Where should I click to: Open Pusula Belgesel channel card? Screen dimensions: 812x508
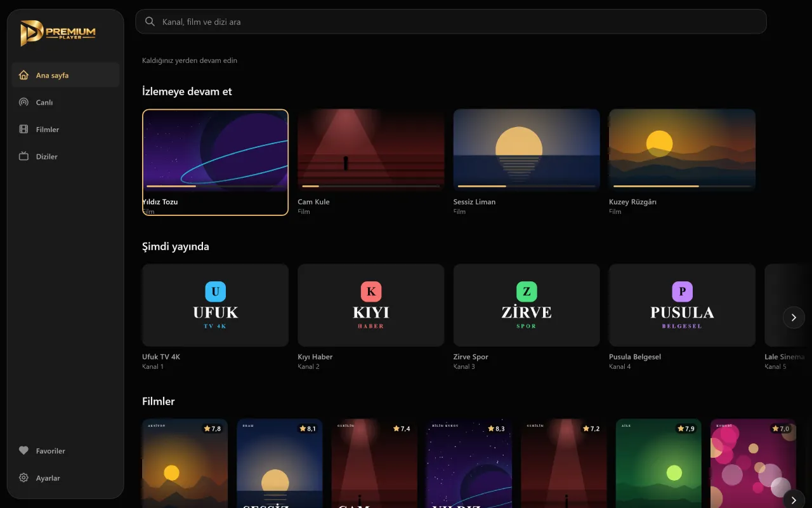pos(682,305)
